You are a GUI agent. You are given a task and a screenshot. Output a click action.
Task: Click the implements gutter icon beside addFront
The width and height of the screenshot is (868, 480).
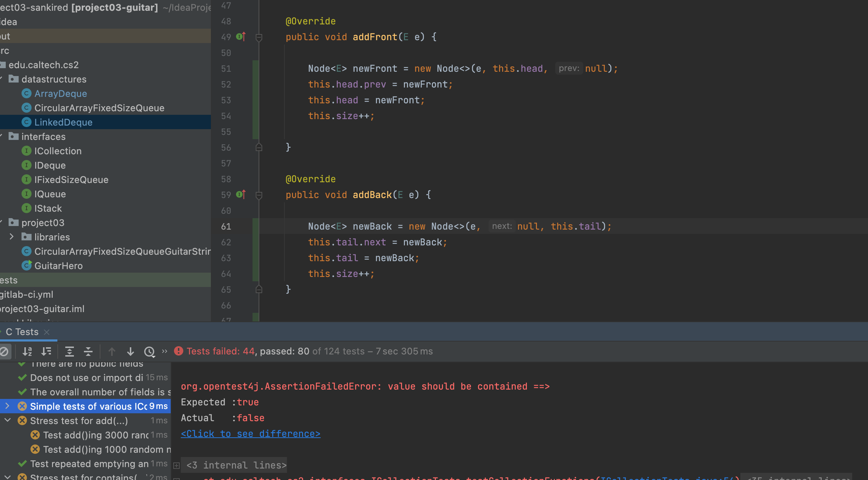tap(241, 37)
